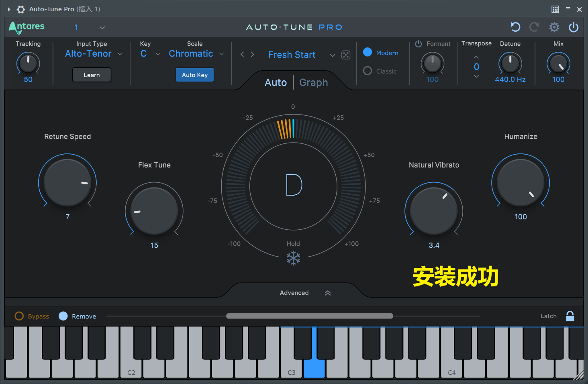
Task: Toggle the Latch lock icon
Action: (x=570, y=316)
